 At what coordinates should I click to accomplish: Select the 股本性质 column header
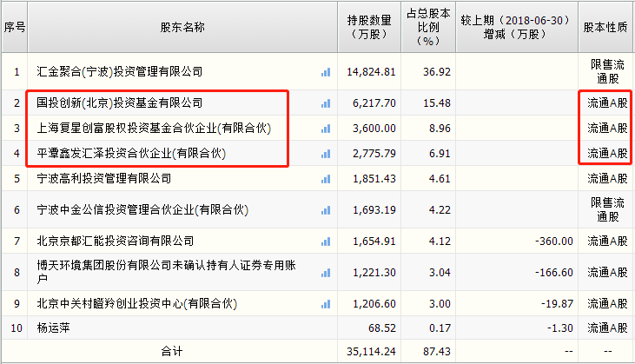605,27
